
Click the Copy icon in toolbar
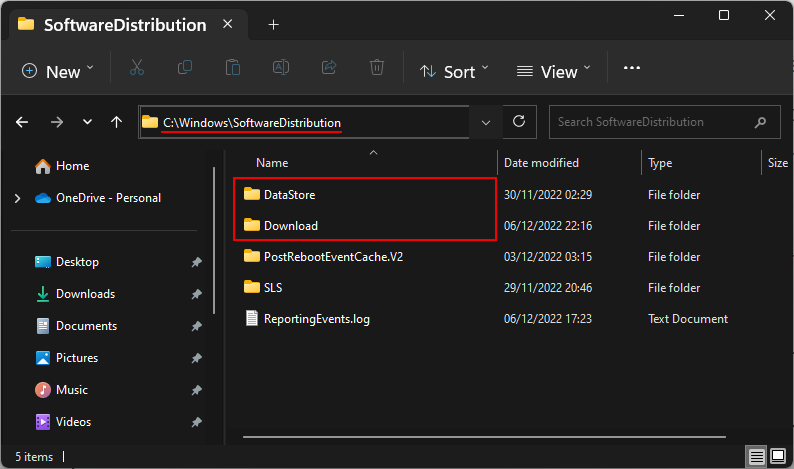pos(185,67)
